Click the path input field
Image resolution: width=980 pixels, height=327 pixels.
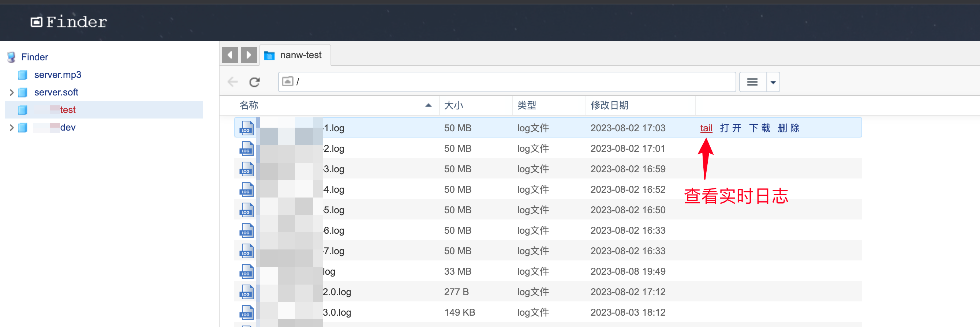(506, 82)
